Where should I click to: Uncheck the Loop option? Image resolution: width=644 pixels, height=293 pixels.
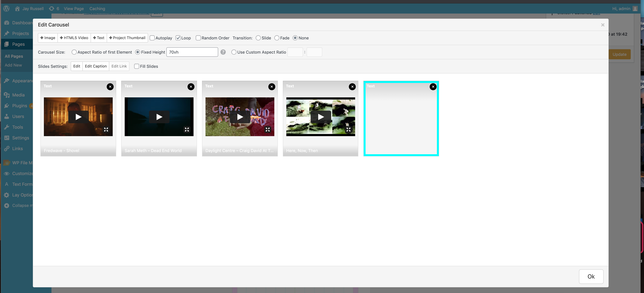[x=178, y=38]
